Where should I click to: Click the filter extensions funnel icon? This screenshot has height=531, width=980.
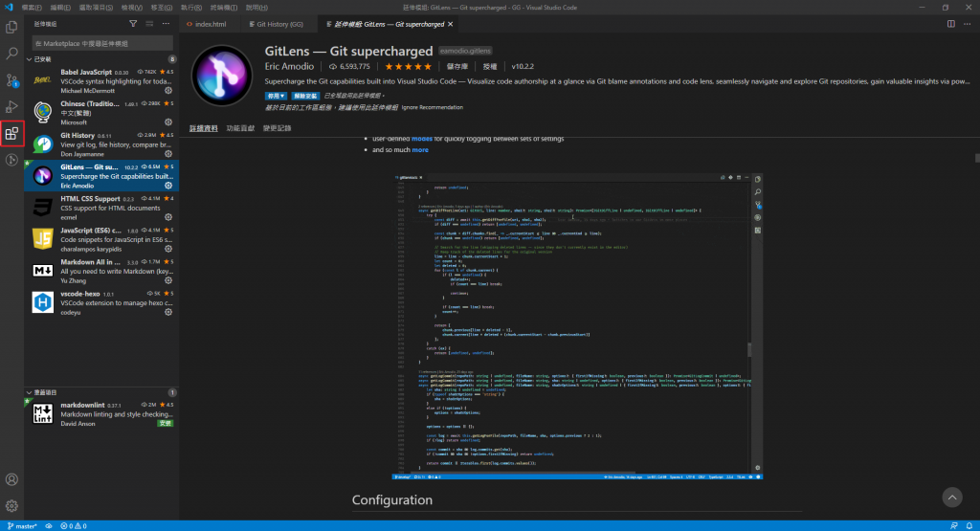133,24
